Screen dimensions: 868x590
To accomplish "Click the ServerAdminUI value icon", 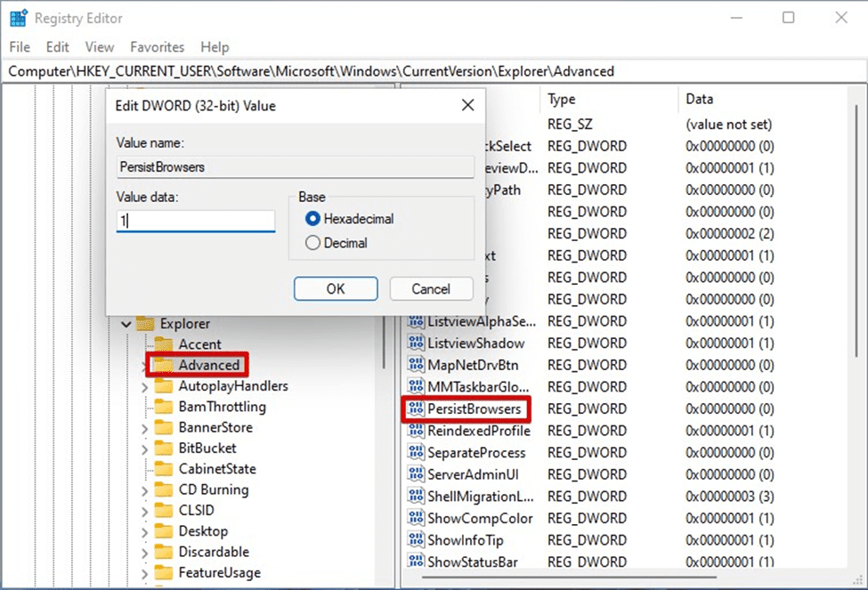I will click(x=416, y=474).
